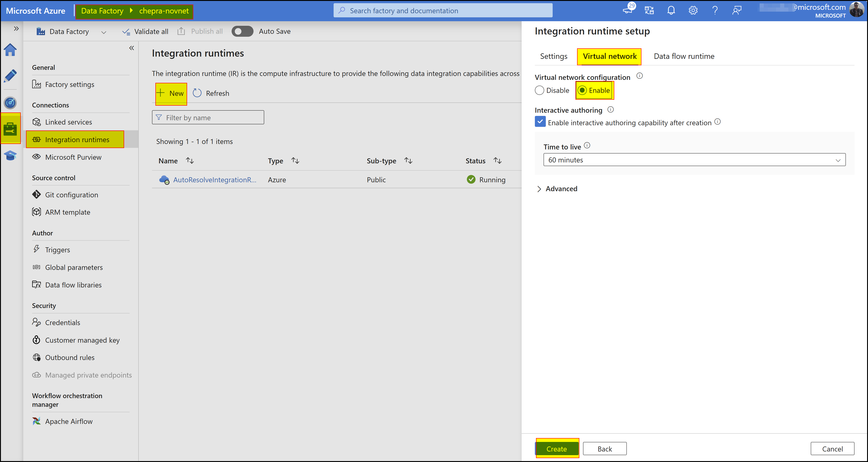Switch to the Settings tab

(553, 56)
